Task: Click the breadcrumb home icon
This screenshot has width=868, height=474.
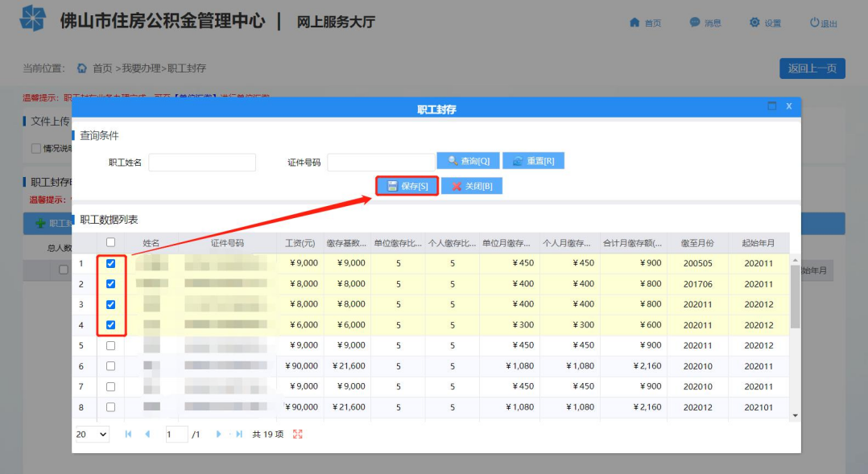Action: coord(82,68)
